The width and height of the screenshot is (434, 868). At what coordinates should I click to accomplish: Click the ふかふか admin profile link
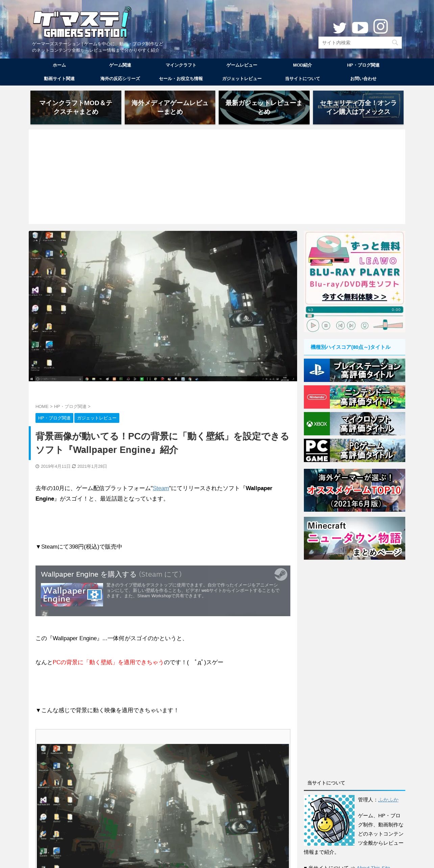pyautogui.click(x=388, y=800)
